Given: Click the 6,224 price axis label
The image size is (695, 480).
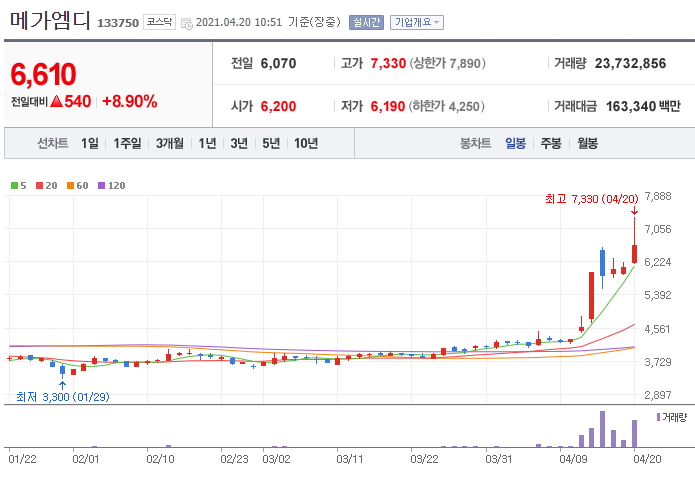Looking at the screenshot, I should tap(658, 262).
